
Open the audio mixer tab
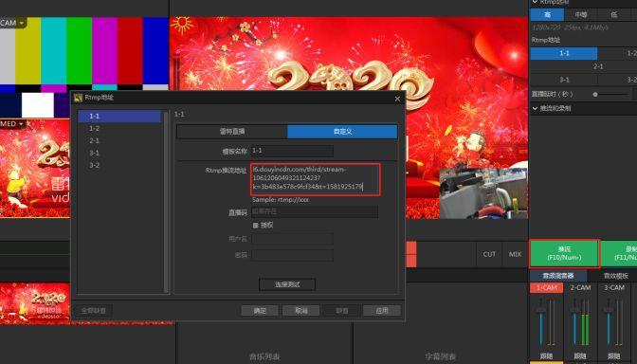pyautogui.click(x=558, y=276)
